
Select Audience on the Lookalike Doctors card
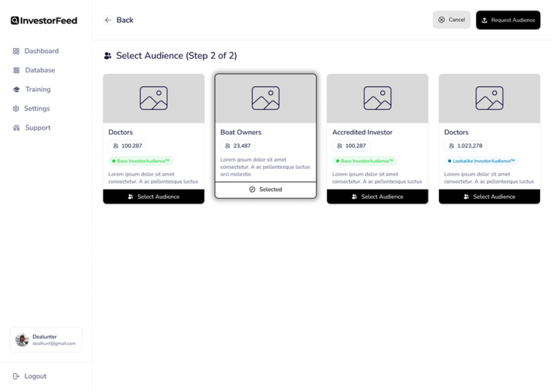pos(489,197)
